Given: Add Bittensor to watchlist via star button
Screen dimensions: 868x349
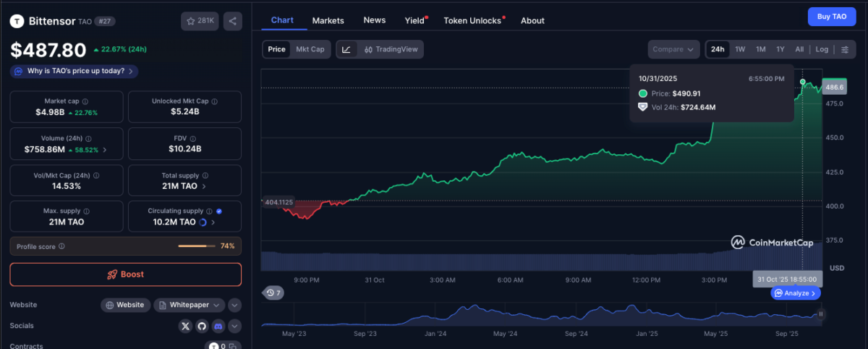Looking at the screenshot, I should coord(200,21).
